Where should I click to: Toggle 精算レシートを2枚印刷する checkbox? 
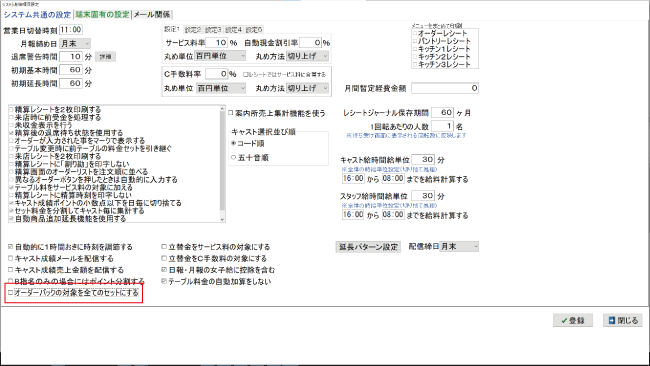(x=11, y=109)
